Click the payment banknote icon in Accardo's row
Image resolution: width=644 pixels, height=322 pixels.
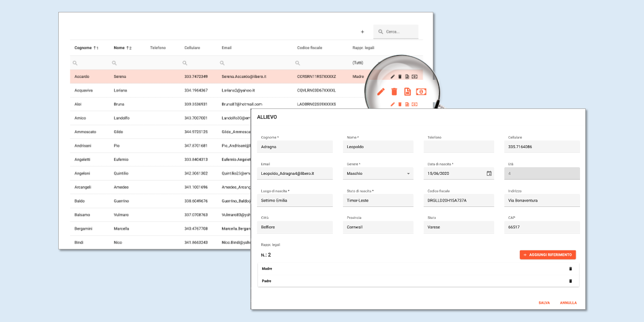415,76
